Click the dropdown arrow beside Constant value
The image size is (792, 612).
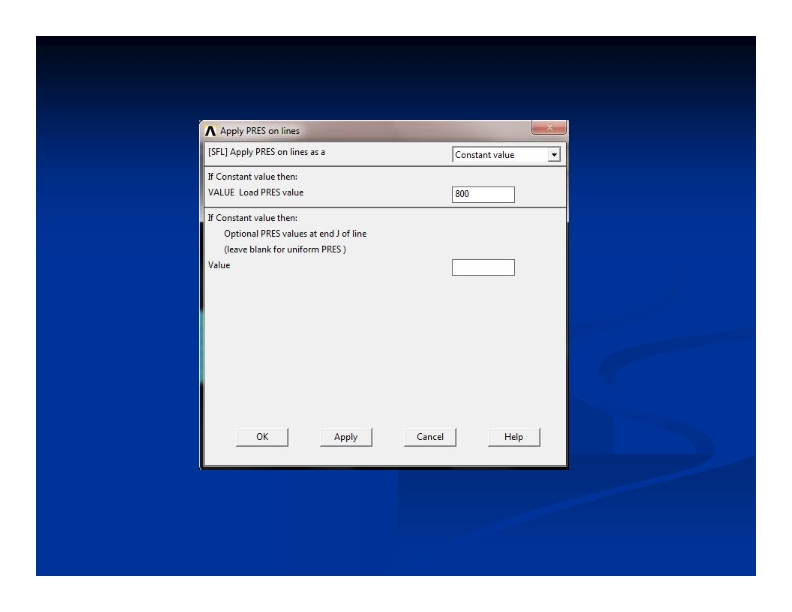(553, 155)
